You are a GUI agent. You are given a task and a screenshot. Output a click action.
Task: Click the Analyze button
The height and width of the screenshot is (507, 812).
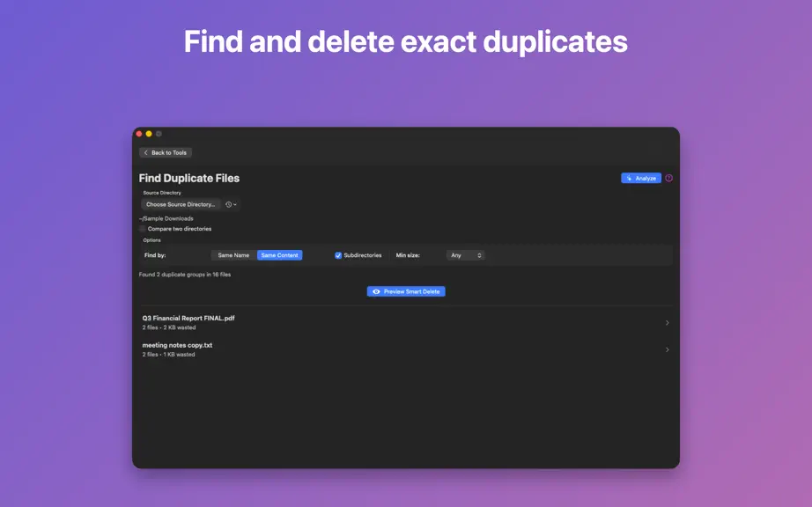[x=641, y=178]
